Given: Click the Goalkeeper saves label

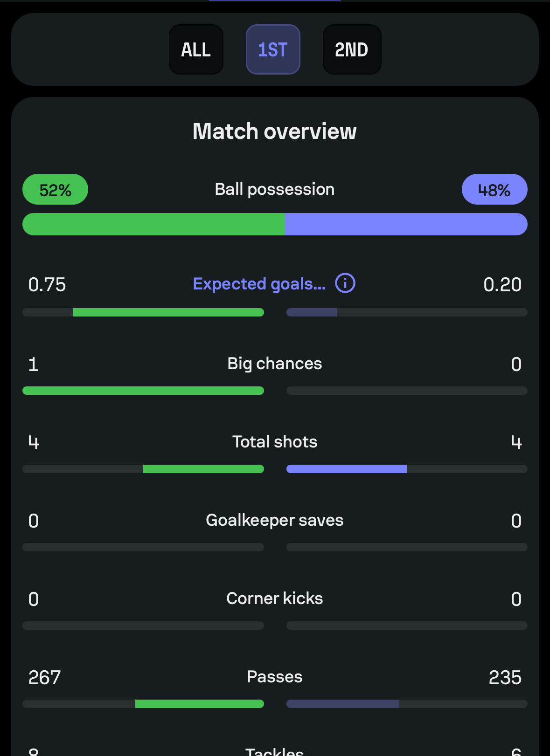Looking at the screenshot, I should [x=275, y=520].
